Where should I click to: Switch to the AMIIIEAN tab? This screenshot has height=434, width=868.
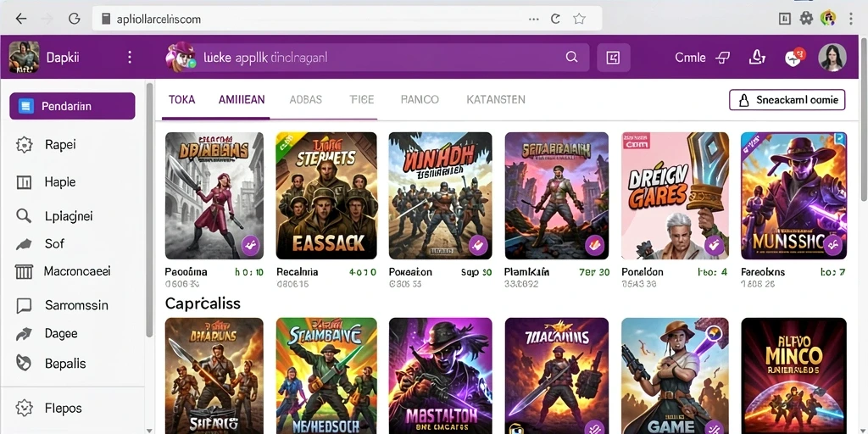[242, 100]
